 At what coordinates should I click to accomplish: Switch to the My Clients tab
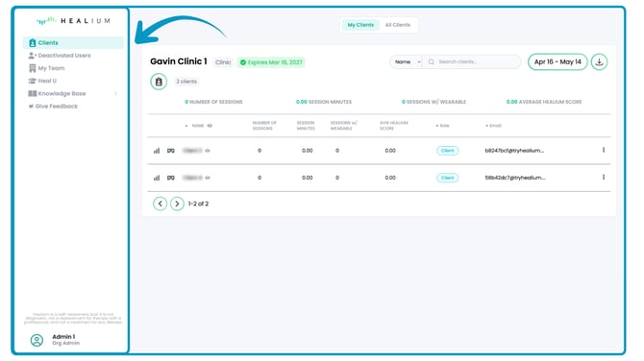[x=360, y=25]
